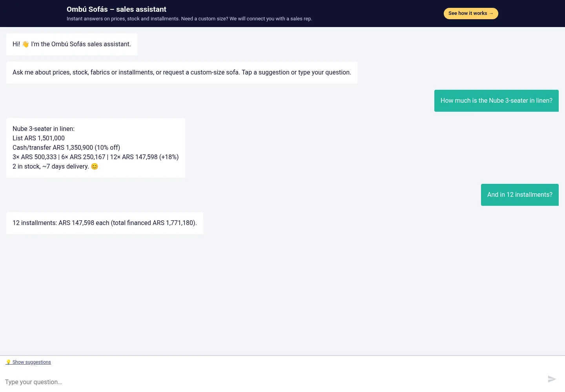Click the 12 installments total financed reply
This screenshot has width=565, height=392.
point(105,223)
